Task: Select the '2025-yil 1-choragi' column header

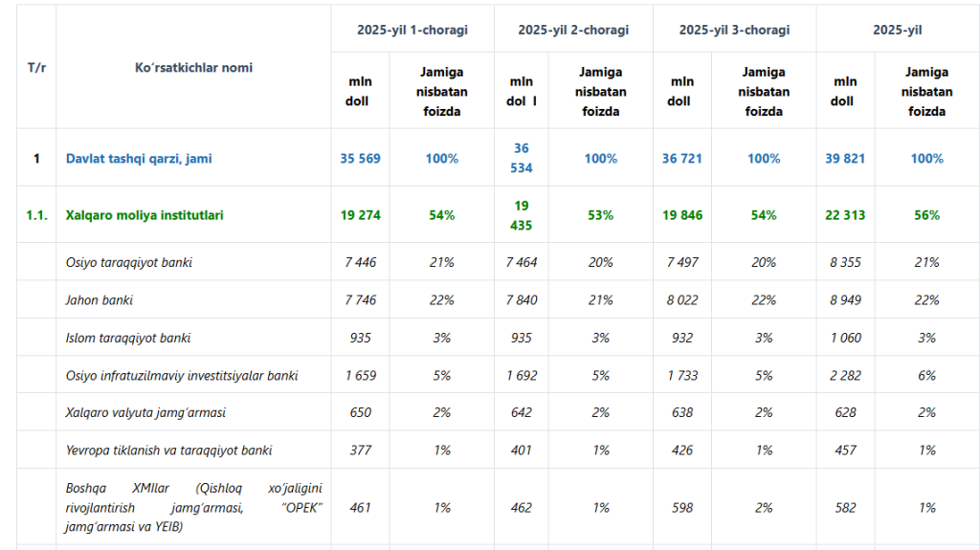Action: [412, 30]
